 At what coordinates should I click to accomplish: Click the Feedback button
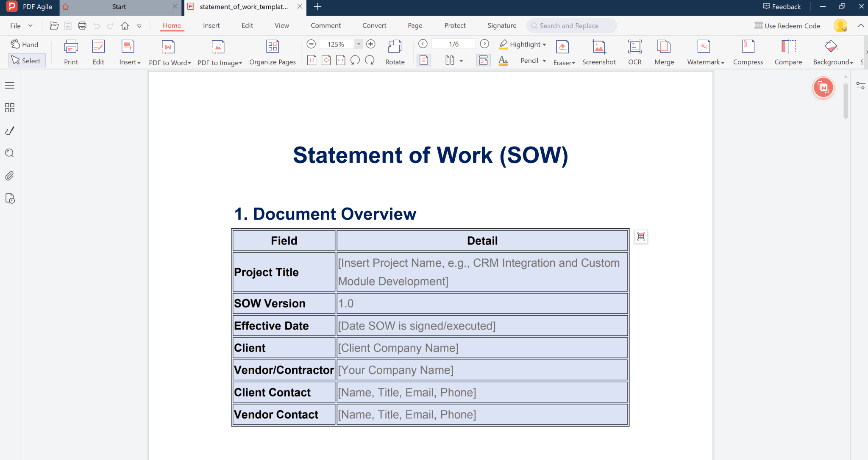782,6
